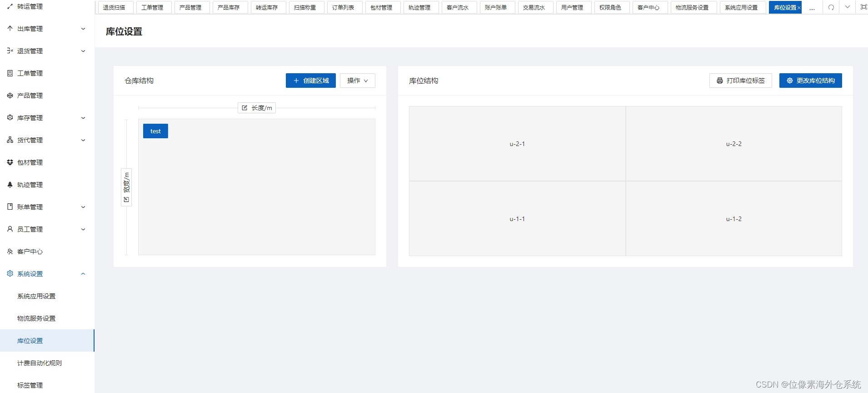Click the edit icon beside 宽度/m
Screen dimensions: 868x393
tap(126, 199)
